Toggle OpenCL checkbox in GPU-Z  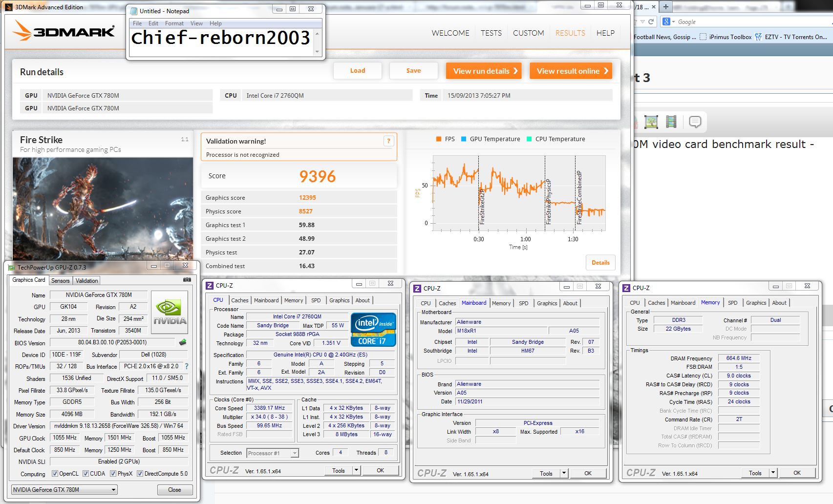[56, 473]
